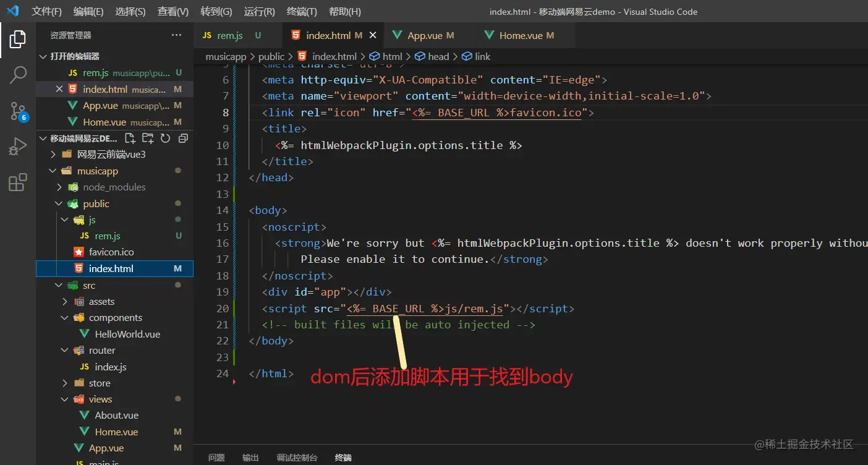Open the 终端 menu
Image resolution: width=868 pixels, height=465 pixels.
[302, 11]
